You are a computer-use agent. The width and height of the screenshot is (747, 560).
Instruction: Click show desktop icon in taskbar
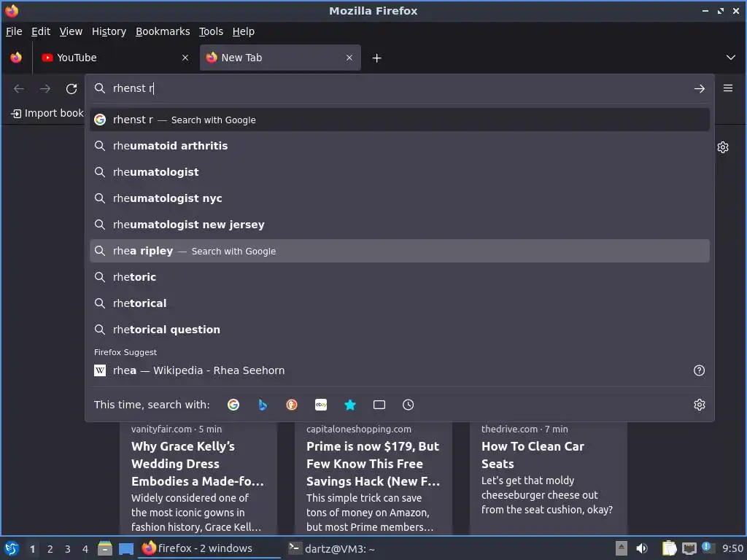126,549
